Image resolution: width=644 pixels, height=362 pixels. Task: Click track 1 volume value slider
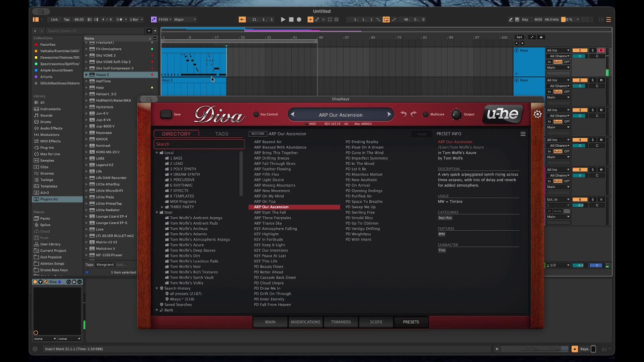tap(580, 56)
